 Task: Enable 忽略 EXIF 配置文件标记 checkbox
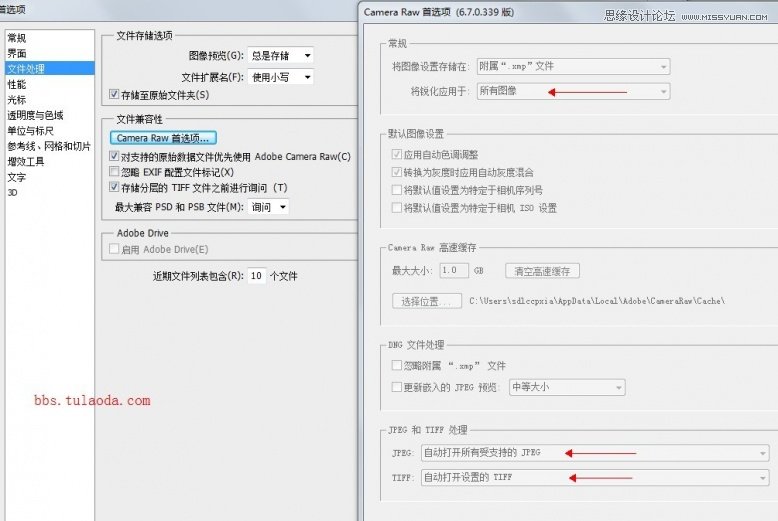tap(114, 172)
